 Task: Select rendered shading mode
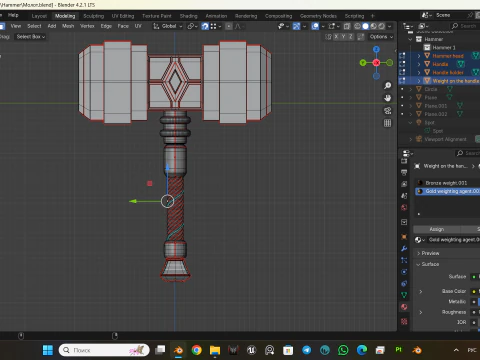[x=382, y=26]
